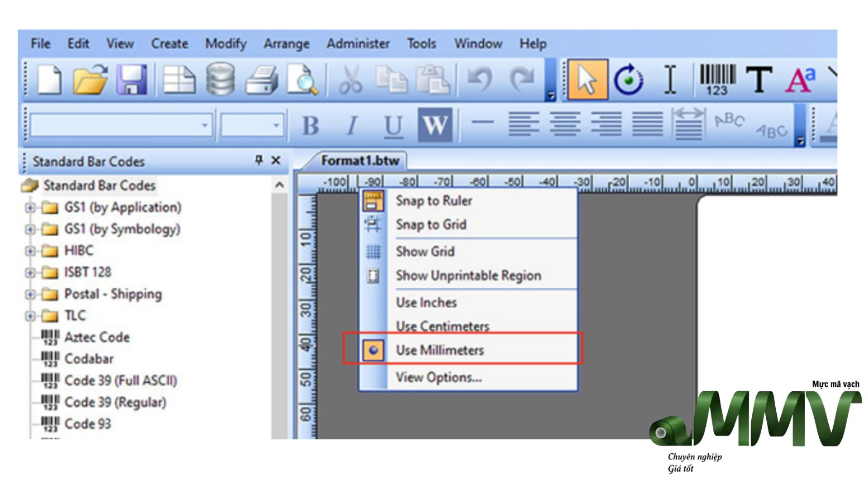Open the Create menu
Viewport: 868px width, 488px height.
pos(170,44)
